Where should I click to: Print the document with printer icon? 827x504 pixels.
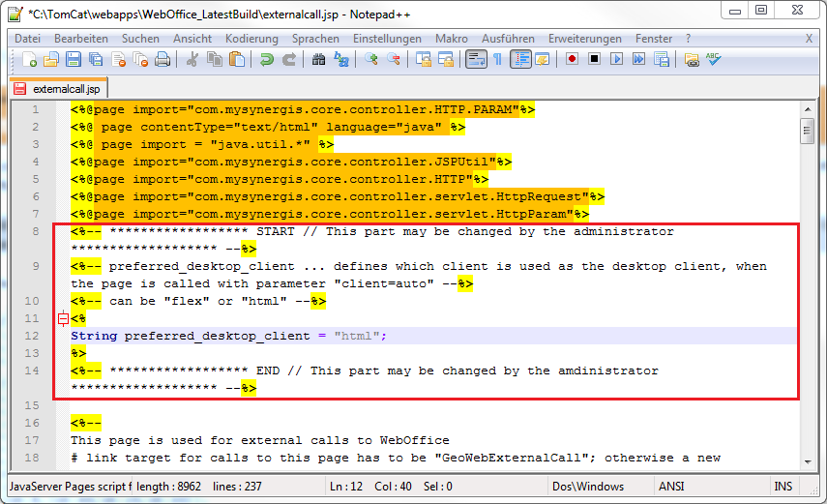[x=162, y=60]
